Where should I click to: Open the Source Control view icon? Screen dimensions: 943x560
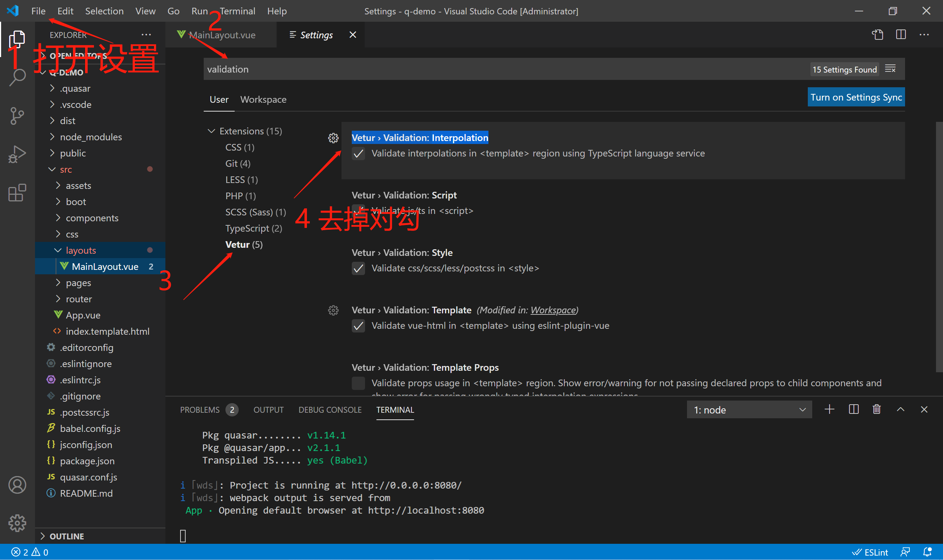point(17,116)
